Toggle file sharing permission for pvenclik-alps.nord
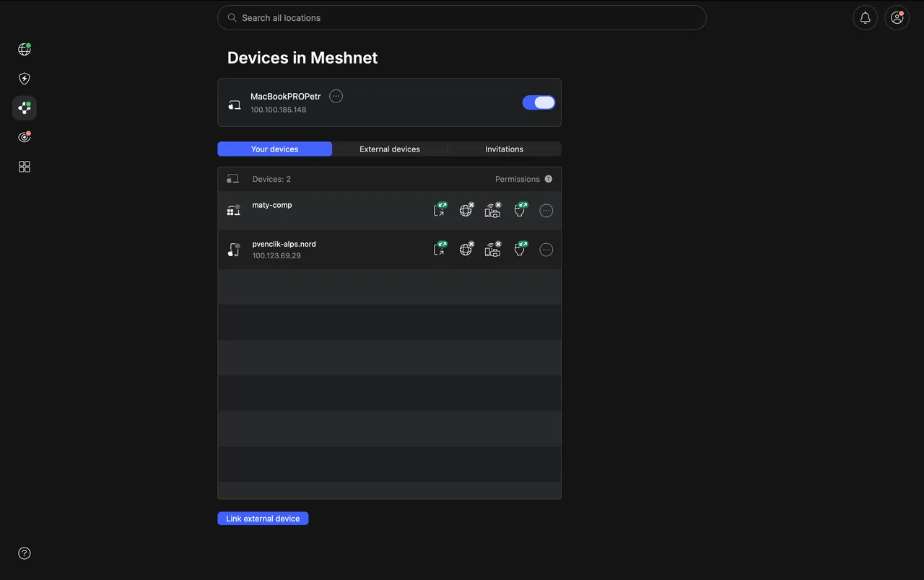This screenshot has height=580, width=924. 520,249
